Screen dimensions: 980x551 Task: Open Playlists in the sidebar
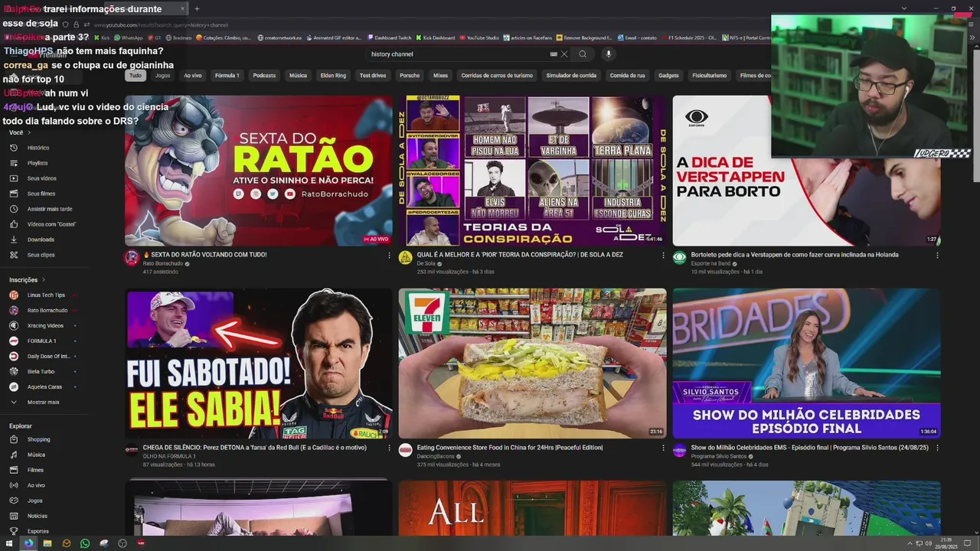[x=38, y=163]
